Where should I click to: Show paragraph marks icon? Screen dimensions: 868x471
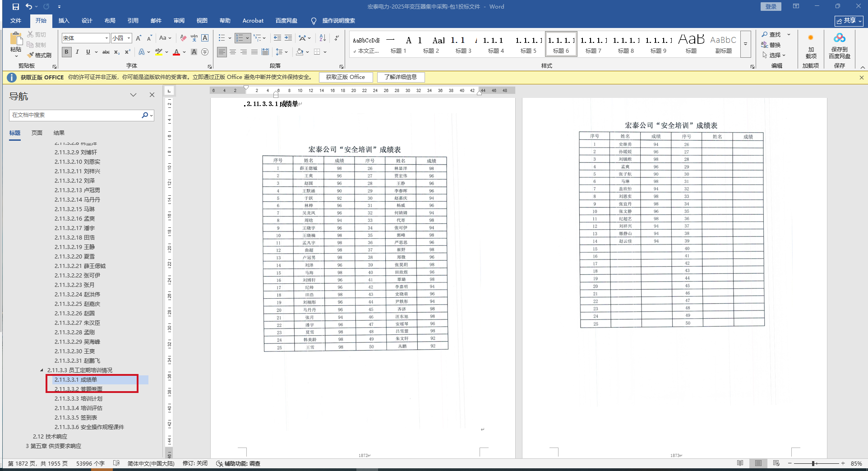[x=337, y=38]
